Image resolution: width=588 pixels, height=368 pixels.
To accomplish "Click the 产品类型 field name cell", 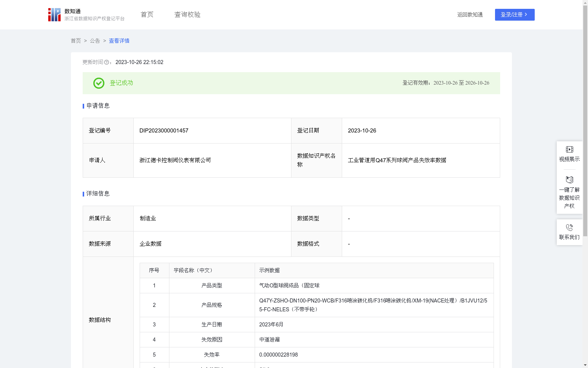I will pos(212,286).
